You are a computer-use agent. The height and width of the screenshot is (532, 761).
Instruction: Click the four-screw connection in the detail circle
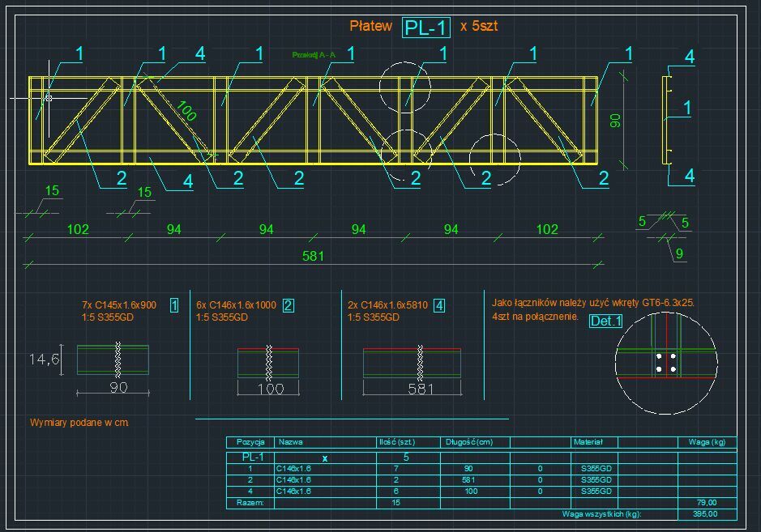[x=666, y=363]
